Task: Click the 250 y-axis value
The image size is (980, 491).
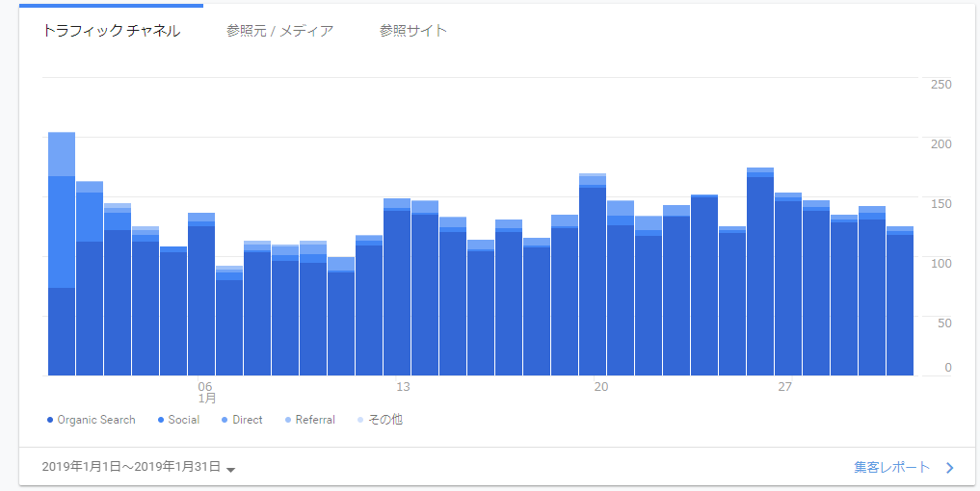Action: [x=941, y=85]
